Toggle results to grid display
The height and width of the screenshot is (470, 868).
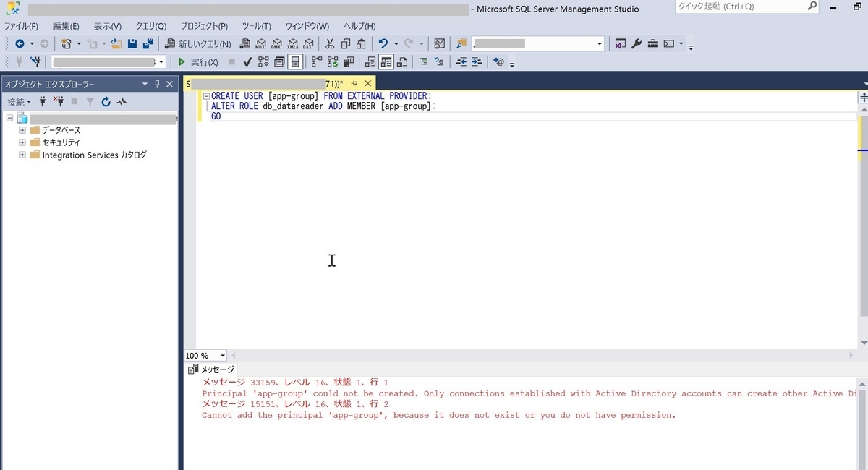click(x=386, y=61)
